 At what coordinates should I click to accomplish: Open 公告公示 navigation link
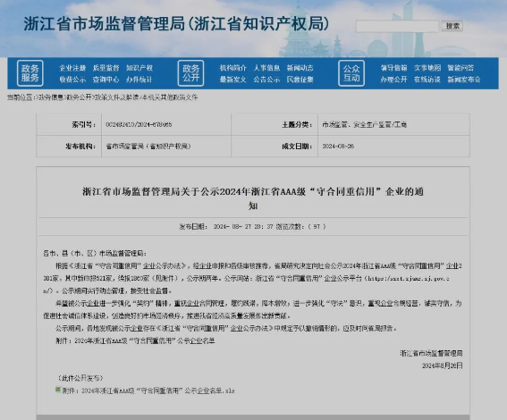click(x=266, y=80)
